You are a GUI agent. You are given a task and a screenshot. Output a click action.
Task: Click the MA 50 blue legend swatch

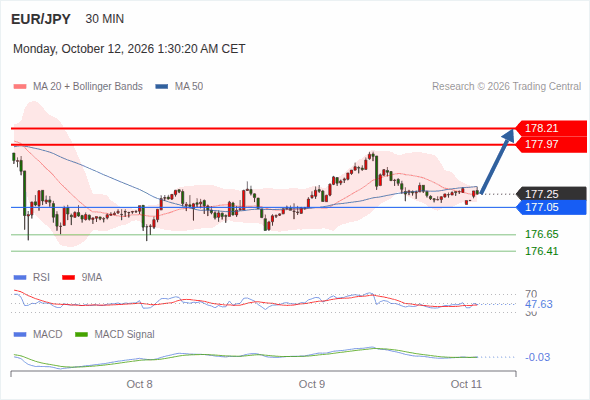coord(162,87)
